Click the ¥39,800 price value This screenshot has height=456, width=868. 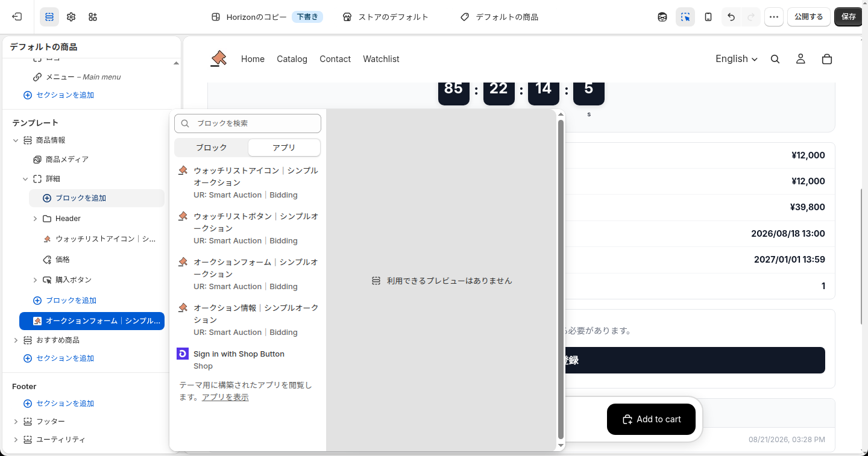point(807,207)
